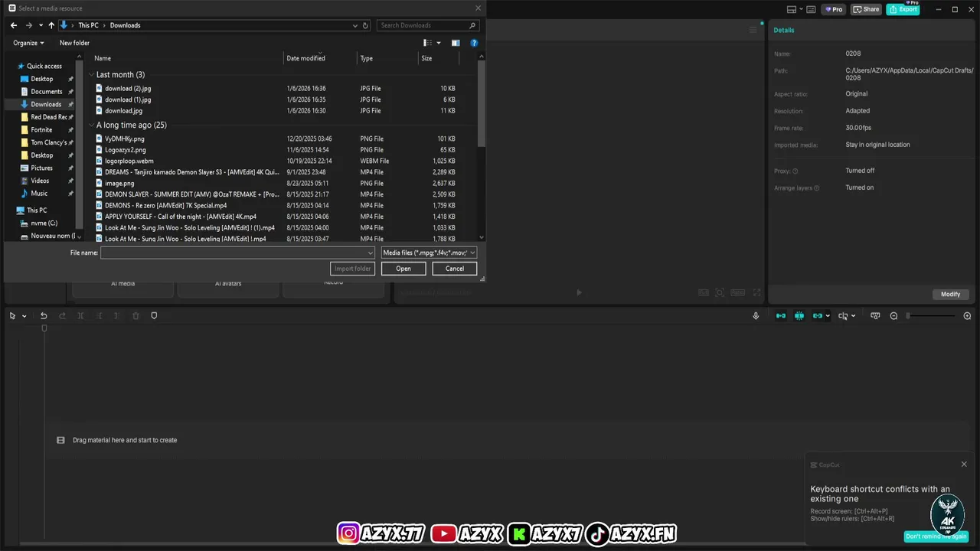Click the redo arrow in timeline toolbar
This screenshot has width=980, height=551.
click(x=62, y=316)
